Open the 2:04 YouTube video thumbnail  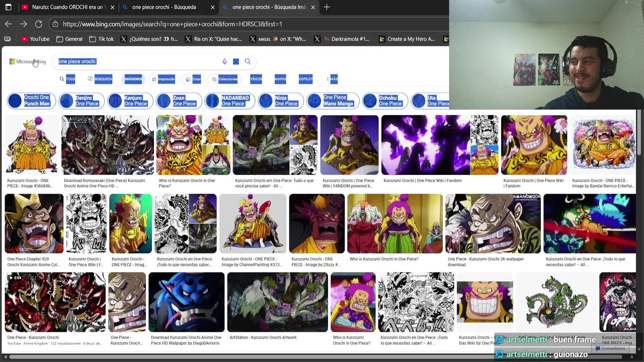click(55, 302)
